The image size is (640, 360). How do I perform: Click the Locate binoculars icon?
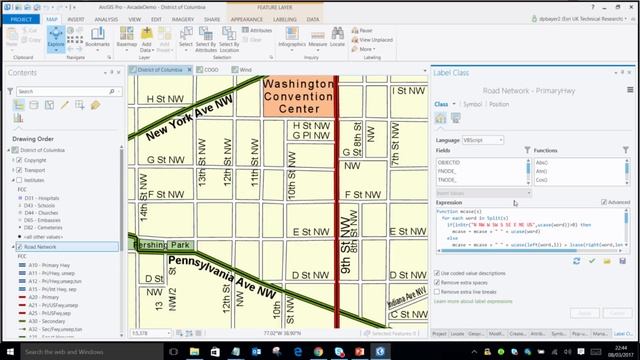click(337, 33)
